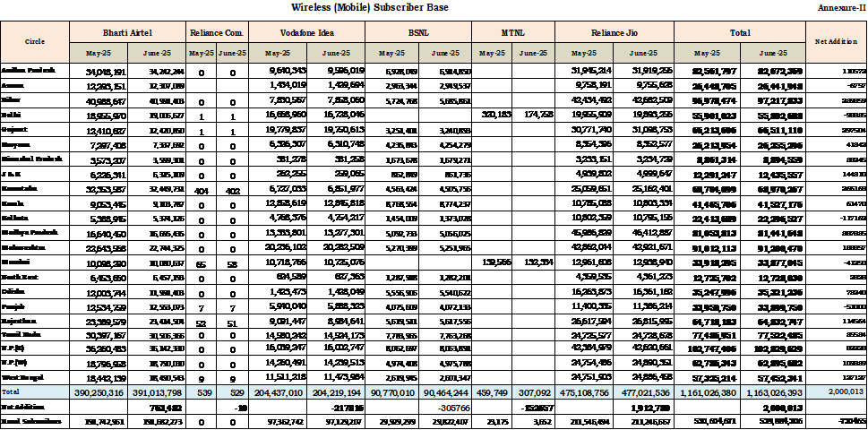Click 'June-25' subheader under Total

tap(773, 53)
